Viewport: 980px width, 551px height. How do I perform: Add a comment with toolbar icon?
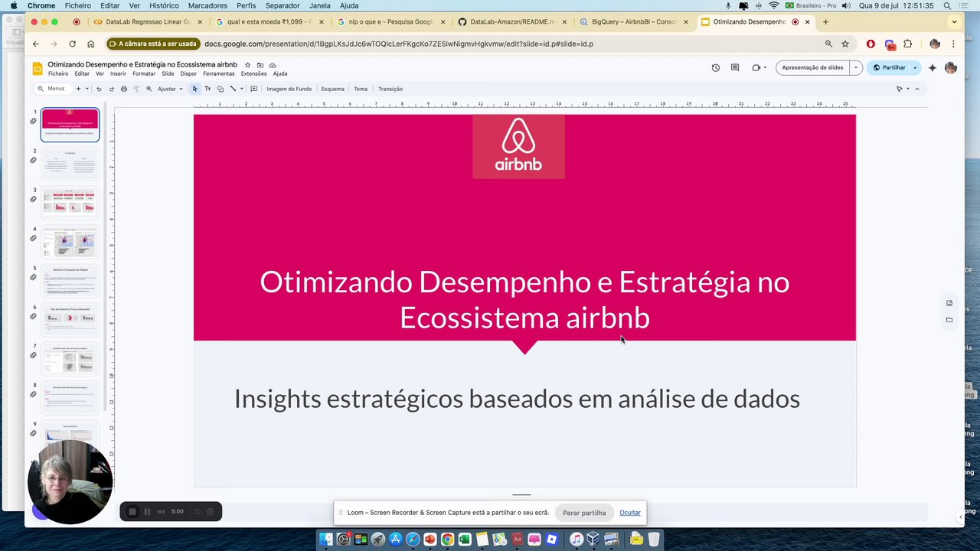[x=253, y=89]
